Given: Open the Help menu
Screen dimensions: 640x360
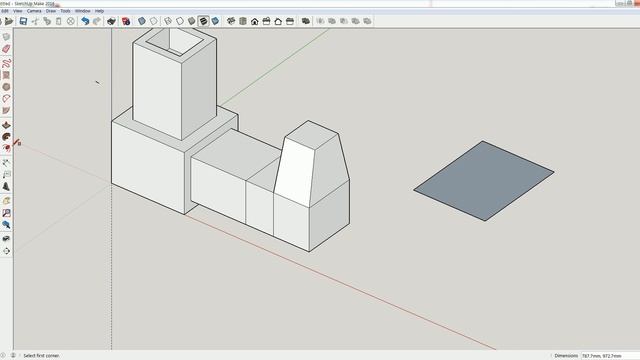Looking at the screenshot, I should click(99, 11).
